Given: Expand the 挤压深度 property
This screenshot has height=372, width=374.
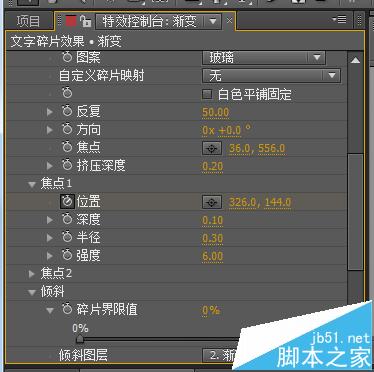Looking at the screenshot, I should 50,165.
